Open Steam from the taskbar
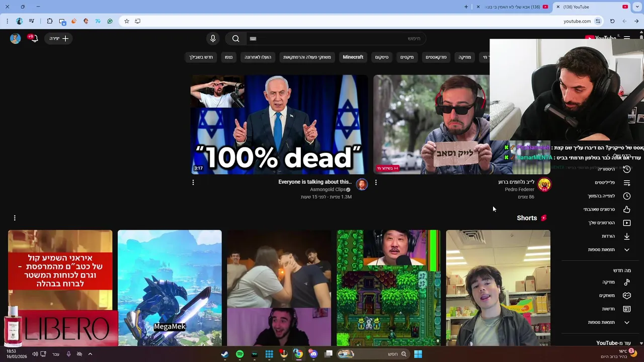 click(x=224, y=354)
